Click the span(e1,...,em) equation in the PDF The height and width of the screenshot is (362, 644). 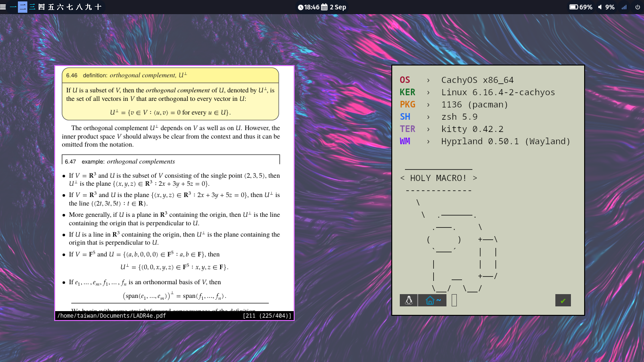[174, 296]
